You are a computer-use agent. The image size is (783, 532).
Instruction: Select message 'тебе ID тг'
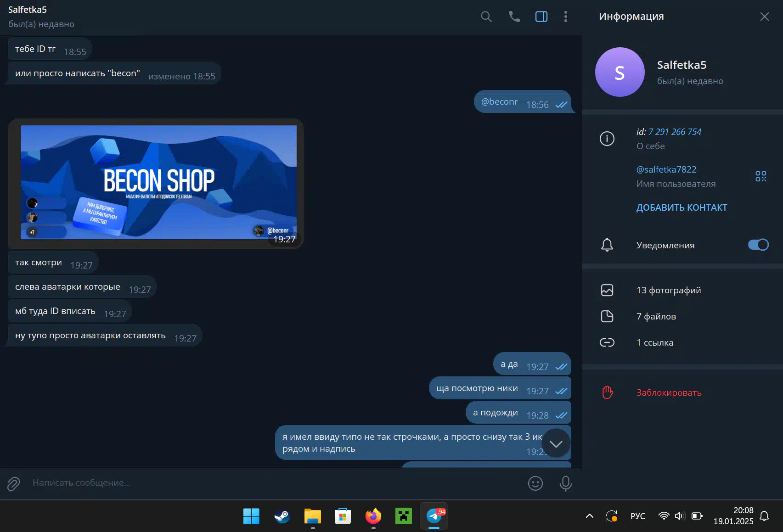(x=50, y=49)
